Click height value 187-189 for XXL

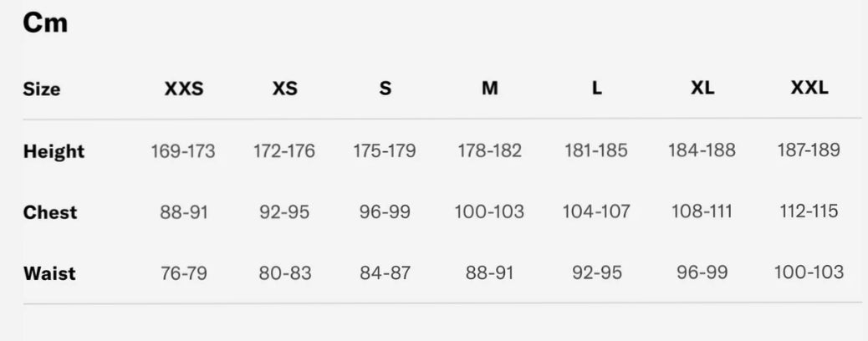(809, 150)
